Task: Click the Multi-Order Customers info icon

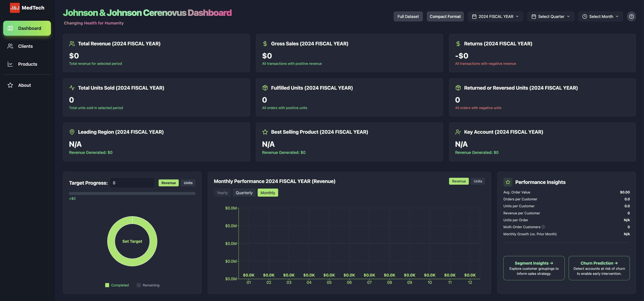Action: (543, 227)
